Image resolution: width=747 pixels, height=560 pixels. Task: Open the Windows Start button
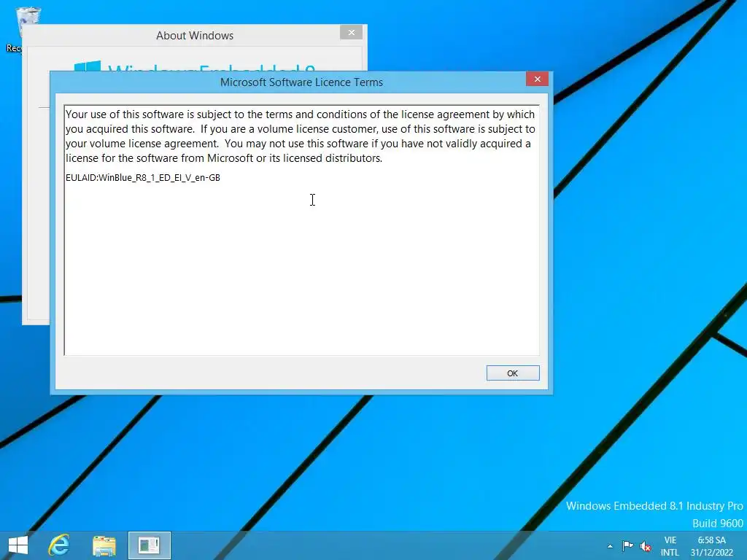coord(18,545)
